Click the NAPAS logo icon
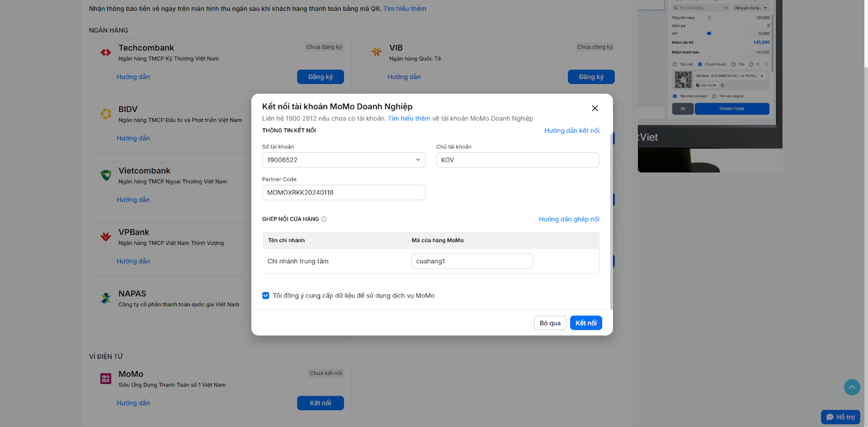This screenshot has width=868, height=427. tap(106, 298)
